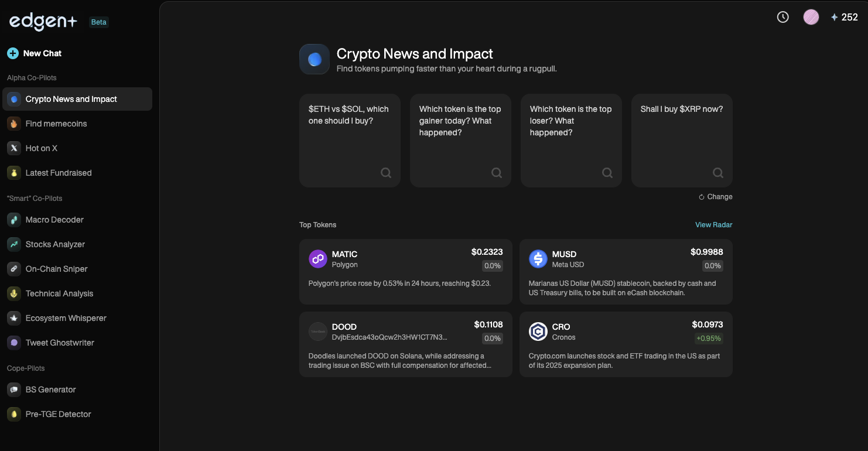Choose the "$ETH vs $SOL" prompt card
868x451 pixels.
point(350,141)
